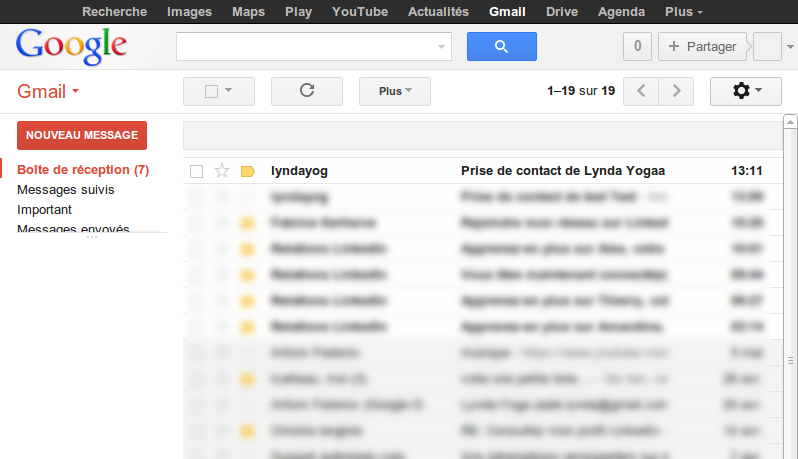
Task: Open Messages suivis folder
Action: coord(66,190)
